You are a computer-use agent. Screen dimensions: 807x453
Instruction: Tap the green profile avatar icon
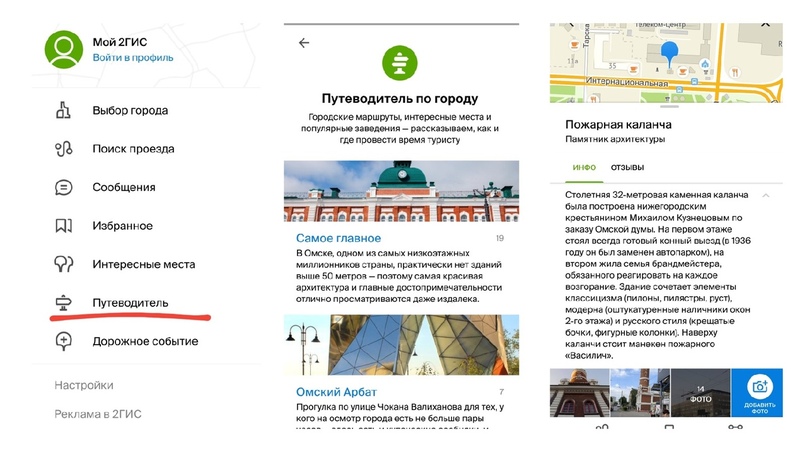[64, 49]
